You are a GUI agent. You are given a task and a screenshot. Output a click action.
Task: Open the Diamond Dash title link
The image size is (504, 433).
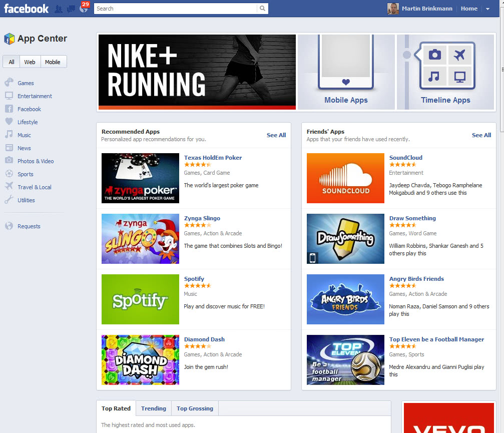[204, 339]
